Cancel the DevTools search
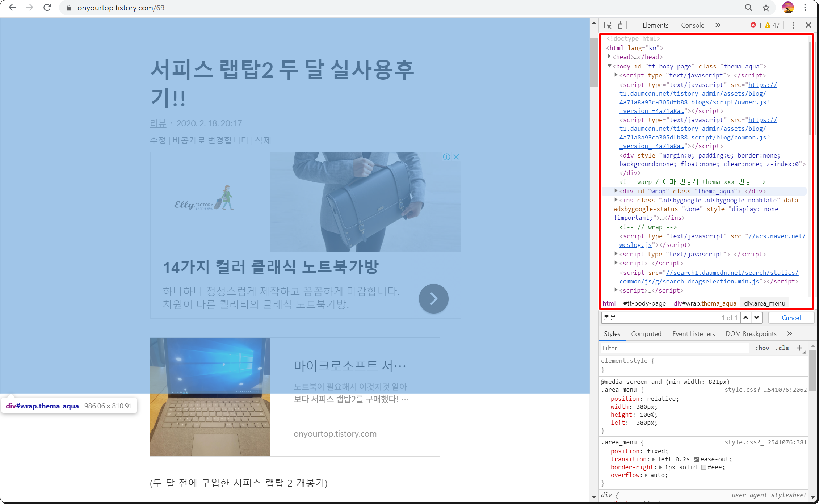This screenshot has width=819, height=504. tap(791, 318)
